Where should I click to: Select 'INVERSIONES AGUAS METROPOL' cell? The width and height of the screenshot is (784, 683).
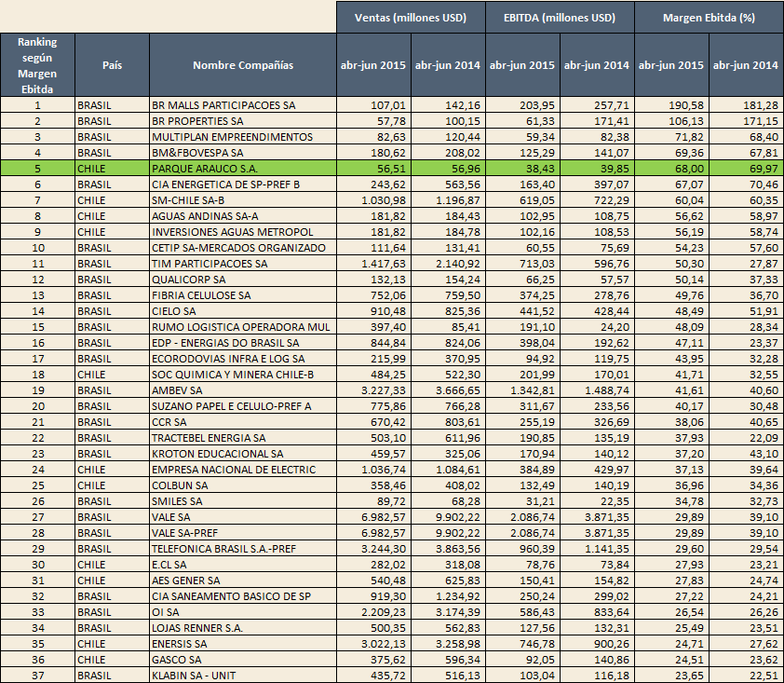(243, 232)
